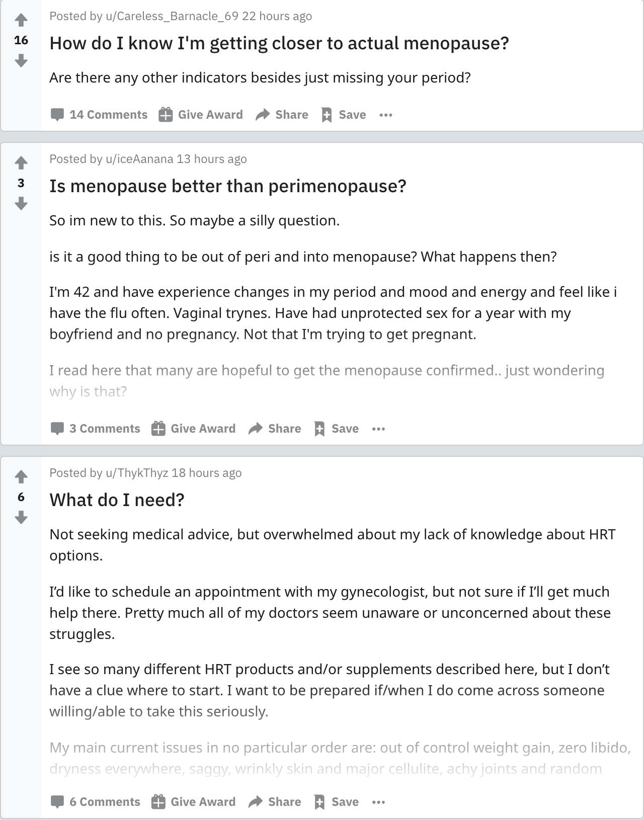Open more options on 'What do I need?' post
Image resolution: width=644 pixels, height=820 pixels.
pos(378,802)
